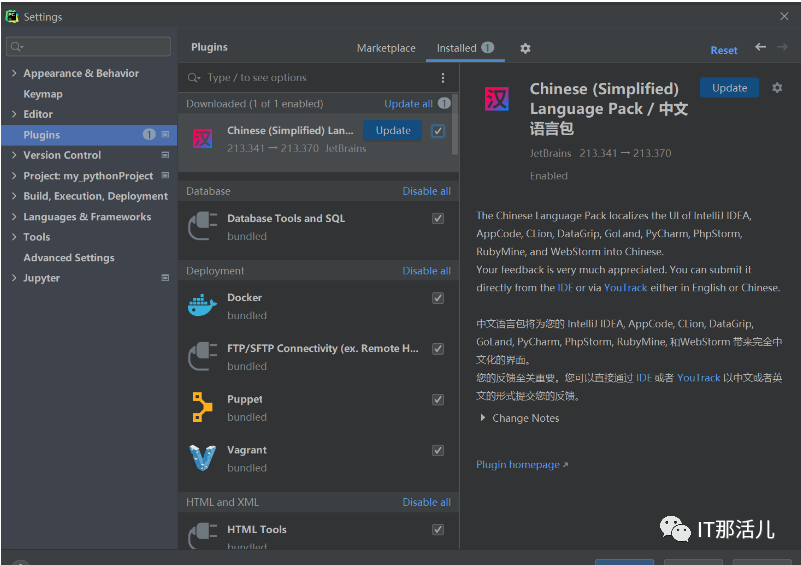Select Plugins in settings tree
The image size is (801, 565).
pyautogui.click(x=89, y=135)
